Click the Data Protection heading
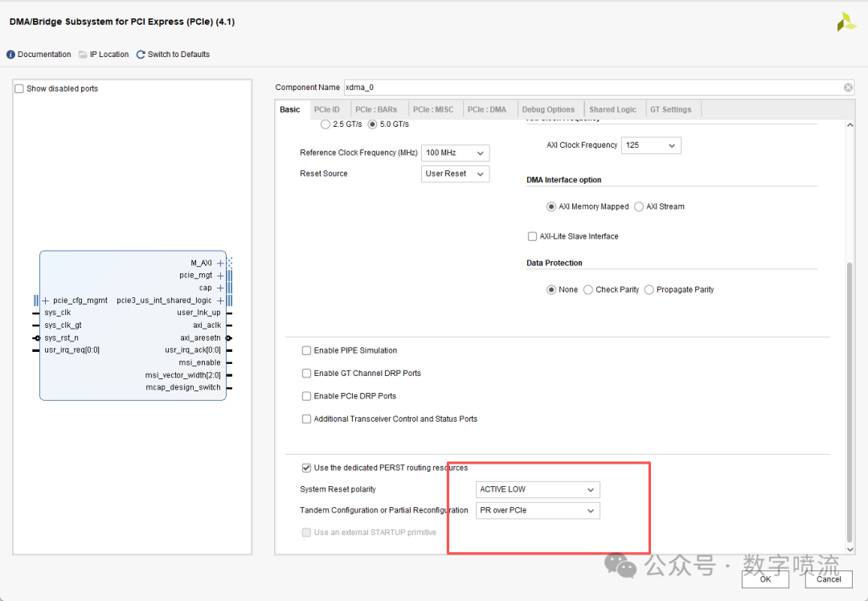The width and height of the screenshot is (868, 601). (x=555, y=263)
